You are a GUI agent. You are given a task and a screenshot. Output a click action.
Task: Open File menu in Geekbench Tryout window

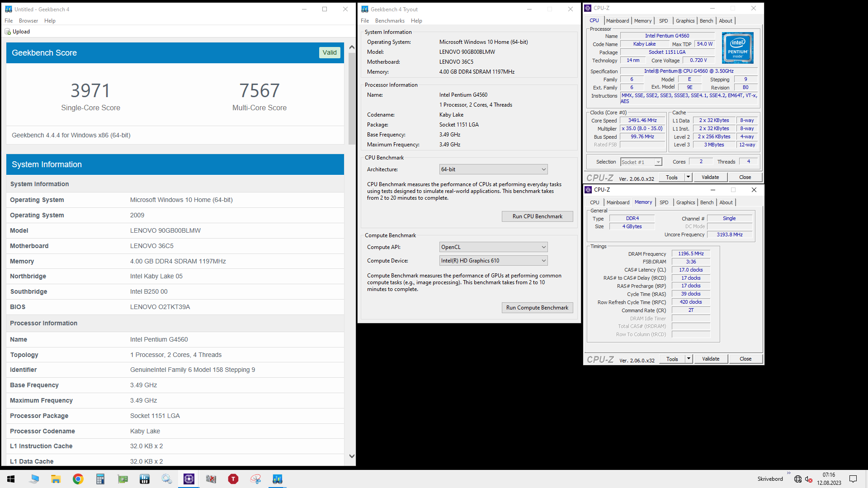(365, 21)
